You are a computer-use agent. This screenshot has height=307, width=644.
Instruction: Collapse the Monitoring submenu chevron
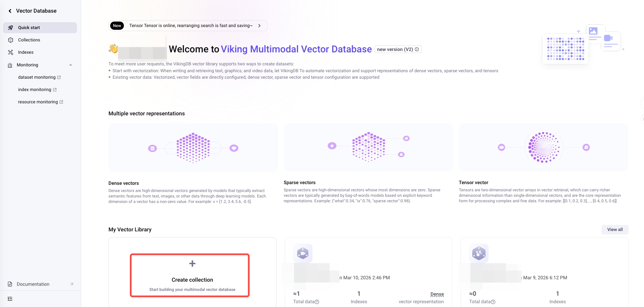click(x=70, y=65)
